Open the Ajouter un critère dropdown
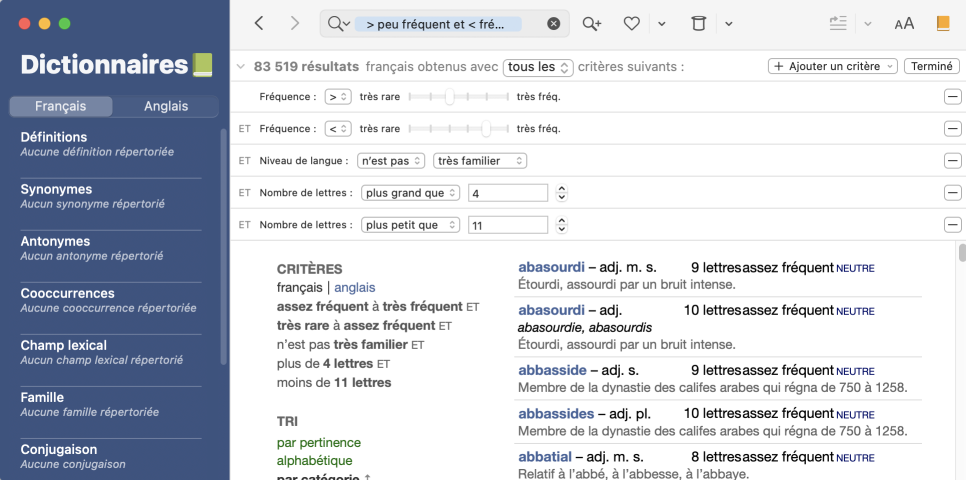This screenshot has height=480, width=966. click(833, 67)
